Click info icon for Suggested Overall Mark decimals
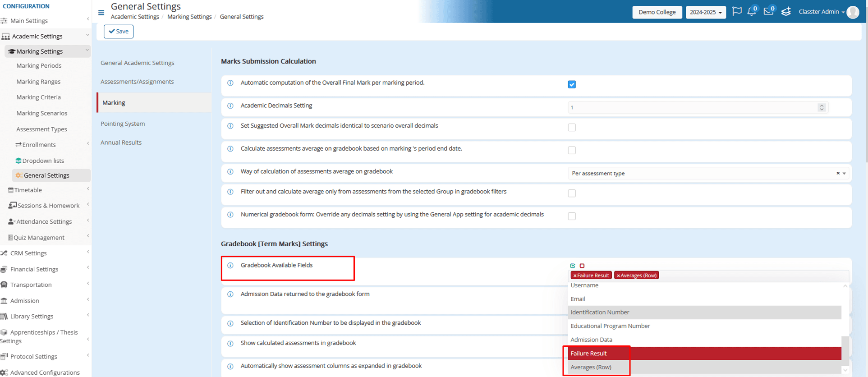This screenshot has width=868, height=377. (230, 126)
